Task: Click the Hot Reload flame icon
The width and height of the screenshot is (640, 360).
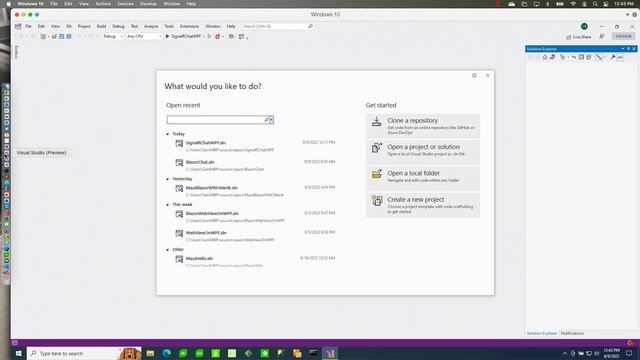Action: 218,36
